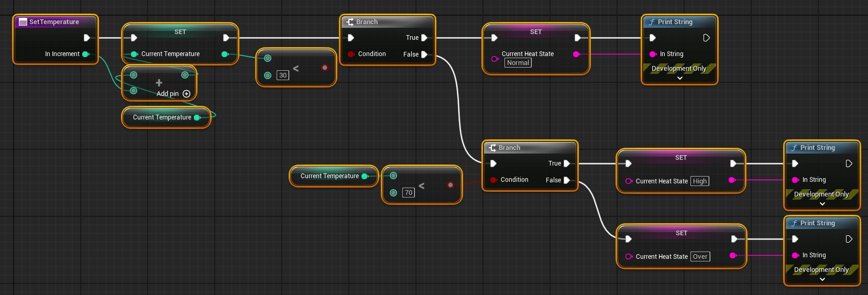Click the red boolean output of the less-than 30 node

tap(325, 68)
